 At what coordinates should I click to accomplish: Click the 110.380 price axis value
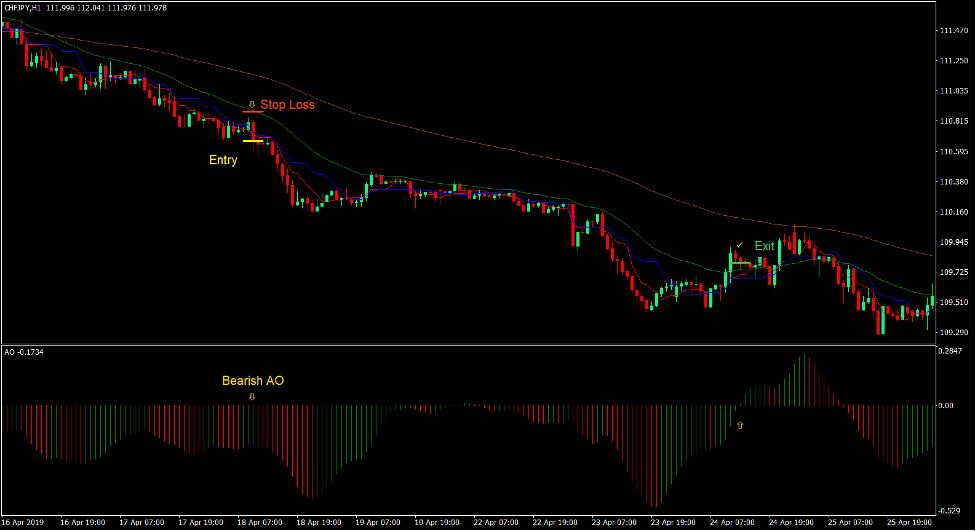[x=954, y=182]
